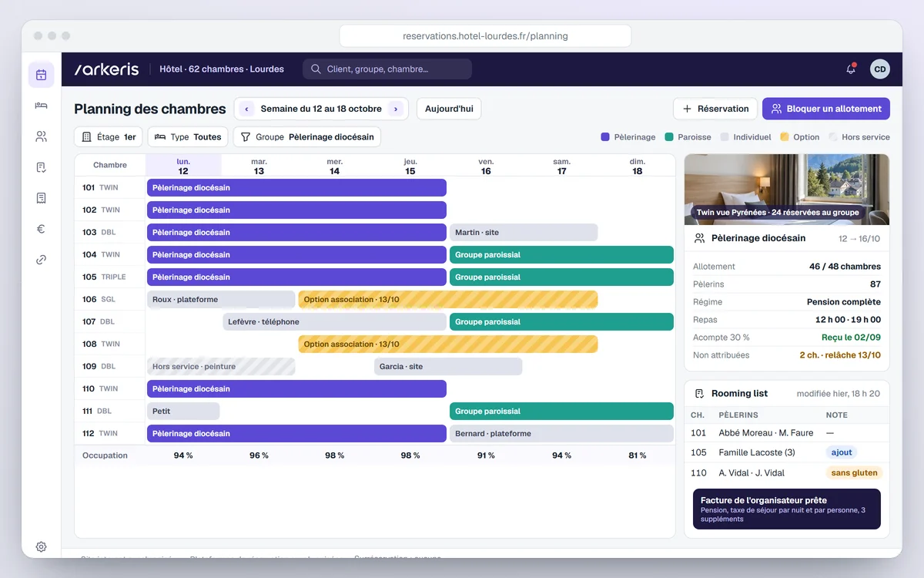924x578 pixels.
Task: Toggle the Individuel legend swatch
Action: (725, 137)
